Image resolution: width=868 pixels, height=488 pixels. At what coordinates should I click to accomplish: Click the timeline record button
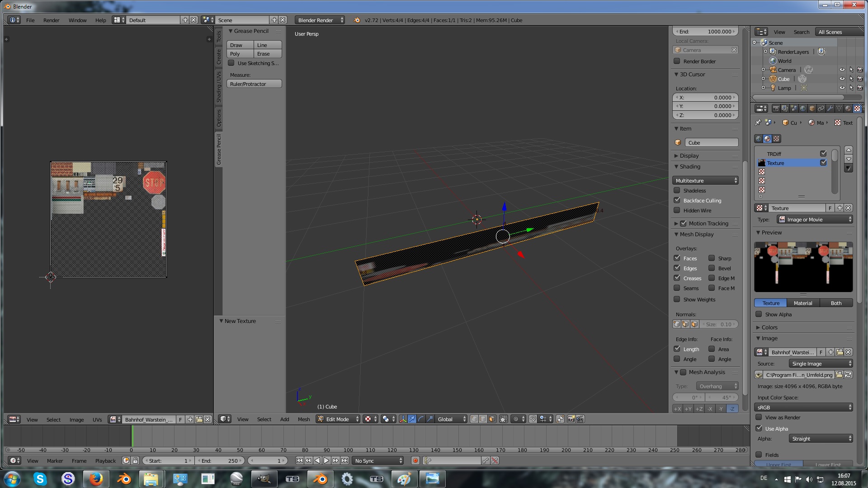415,460
